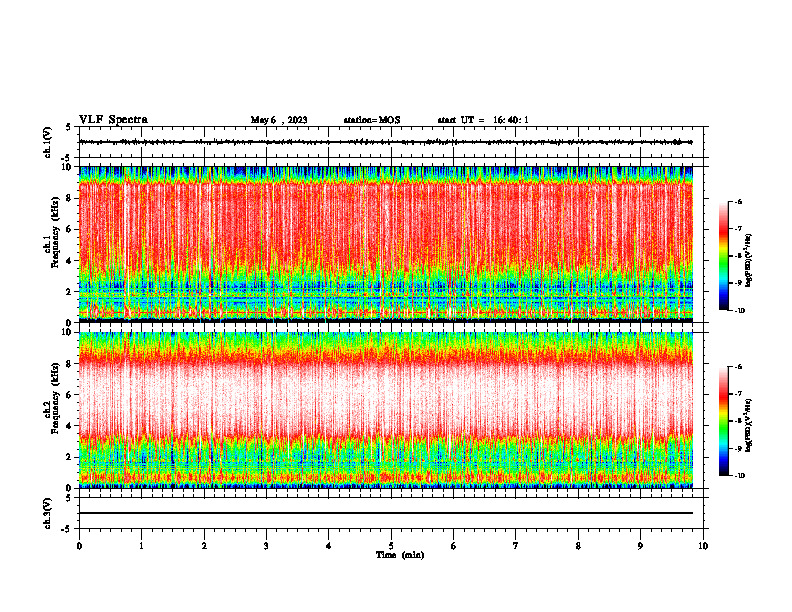Click the ch.1 color bar unit label
The width and height of the screenshot is (792, 612).
[x=748, y=261]
